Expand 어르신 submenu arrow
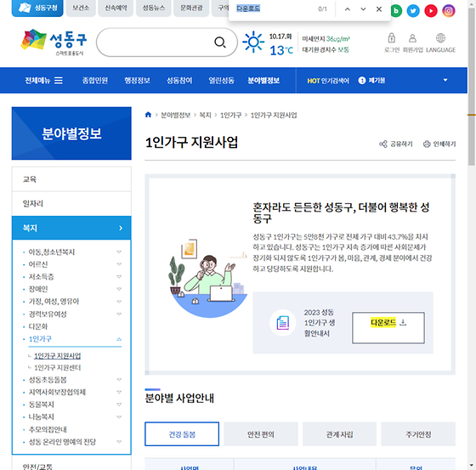Viewport: 476px width, 470px height. [x=119, y=264]
